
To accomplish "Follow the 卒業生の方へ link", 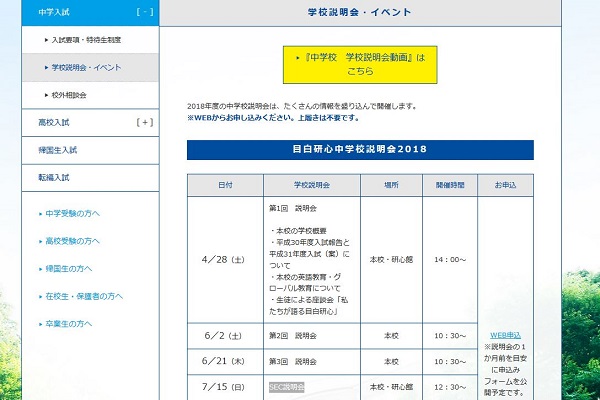I will pos(69,323).
